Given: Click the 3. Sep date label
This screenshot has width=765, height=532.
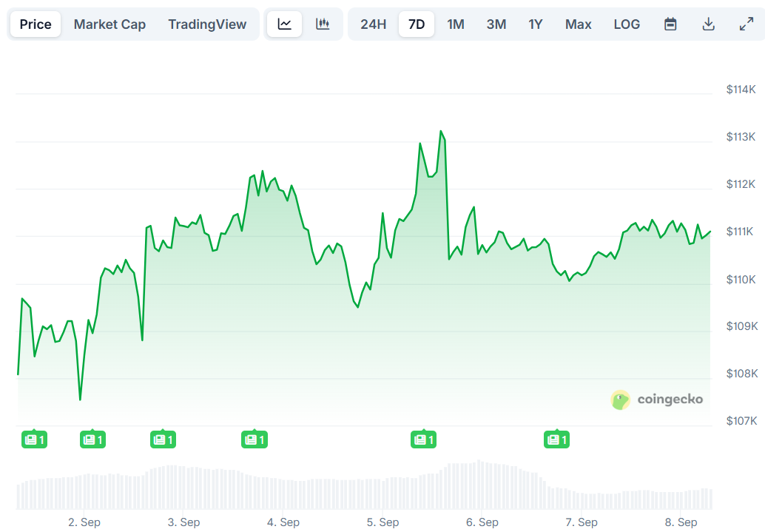Looking at the screenshot, I should tap(184, 522).
